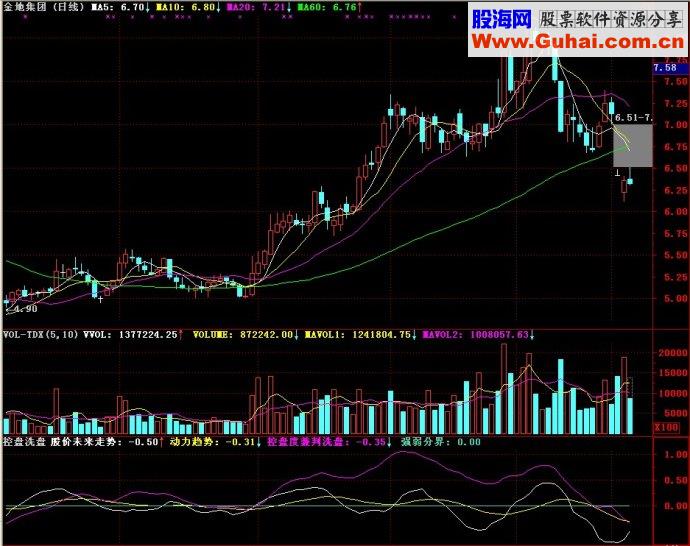The width and height of the screenshot is (690, 546).
Task: Click the 6.51-7. range label
Action: pos(634,117)
